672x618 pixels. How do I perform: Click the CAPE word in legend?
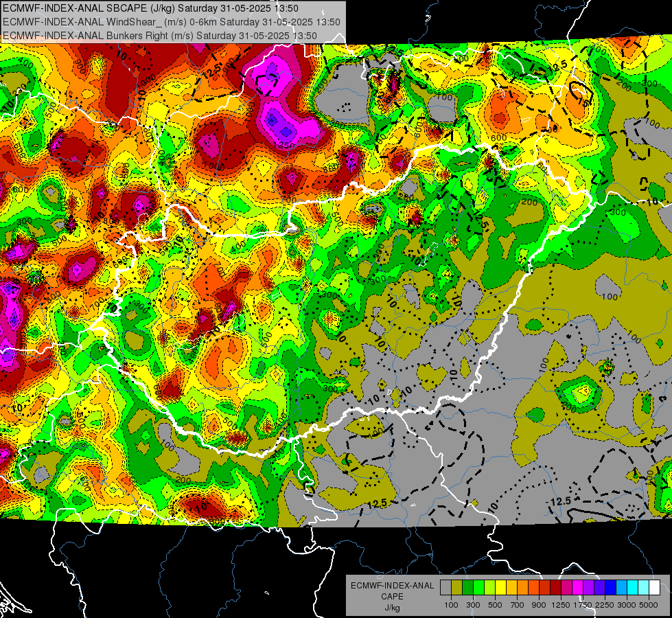pos(392,597)
